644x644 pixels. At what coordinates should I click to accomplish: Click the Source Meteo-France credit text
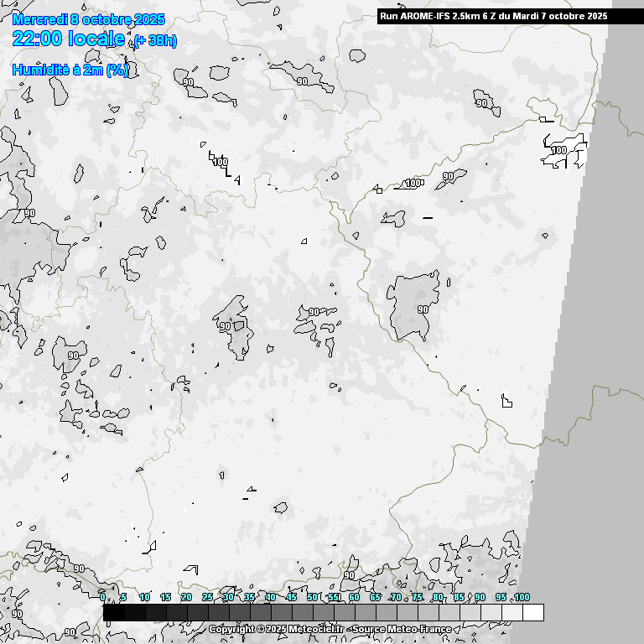click(402, 629)
